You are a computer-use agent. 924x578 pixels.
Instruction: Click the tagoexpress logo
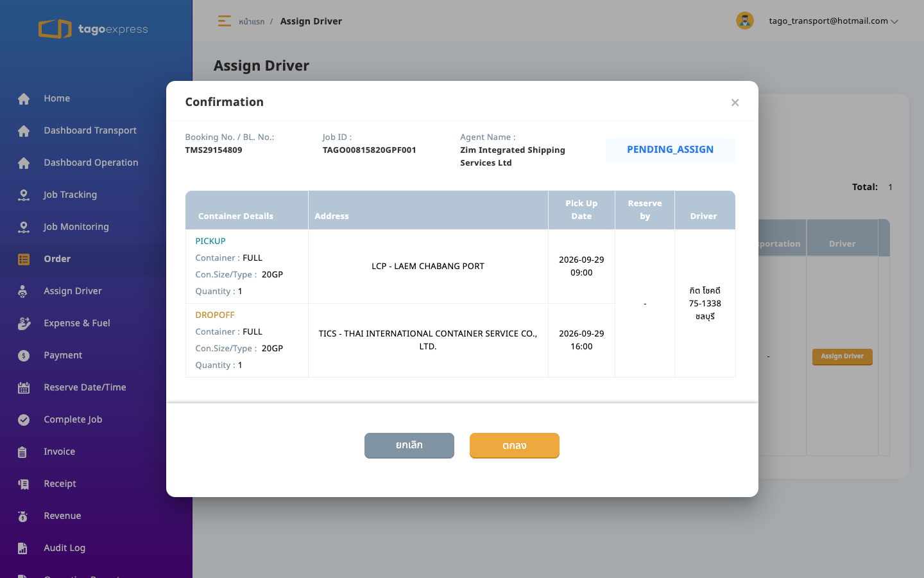93,29
